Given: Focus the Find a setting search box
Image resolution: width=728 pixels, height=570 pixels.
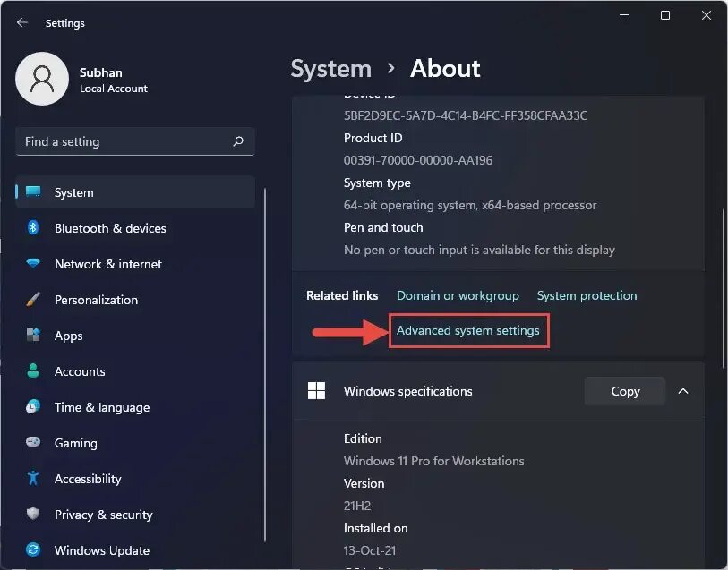Looking at the screenshot, I should (135, 141).
